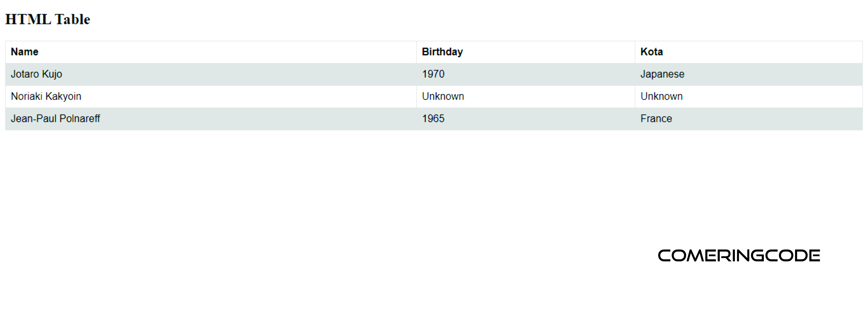Click the Kota column header
The image size is (868, 323).
[651, 52]
